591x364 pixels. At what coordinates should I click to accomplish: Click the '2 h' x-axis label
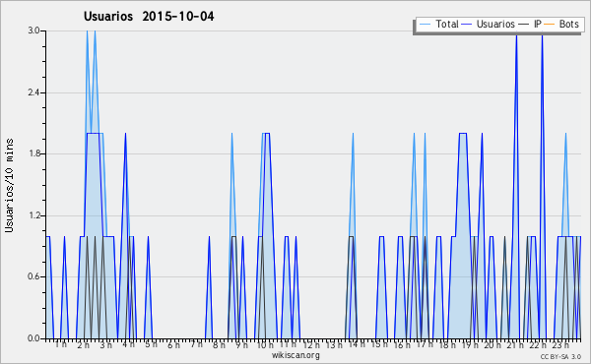[x=84, y=344]
